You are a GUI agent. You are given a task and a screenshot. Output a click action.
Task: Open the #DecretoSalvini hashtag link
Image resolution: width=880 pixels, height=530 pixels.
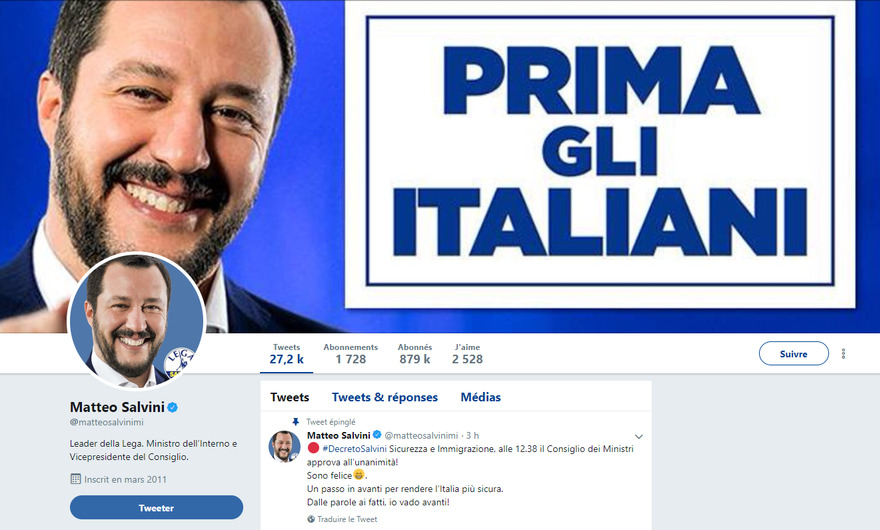point(355,449)
